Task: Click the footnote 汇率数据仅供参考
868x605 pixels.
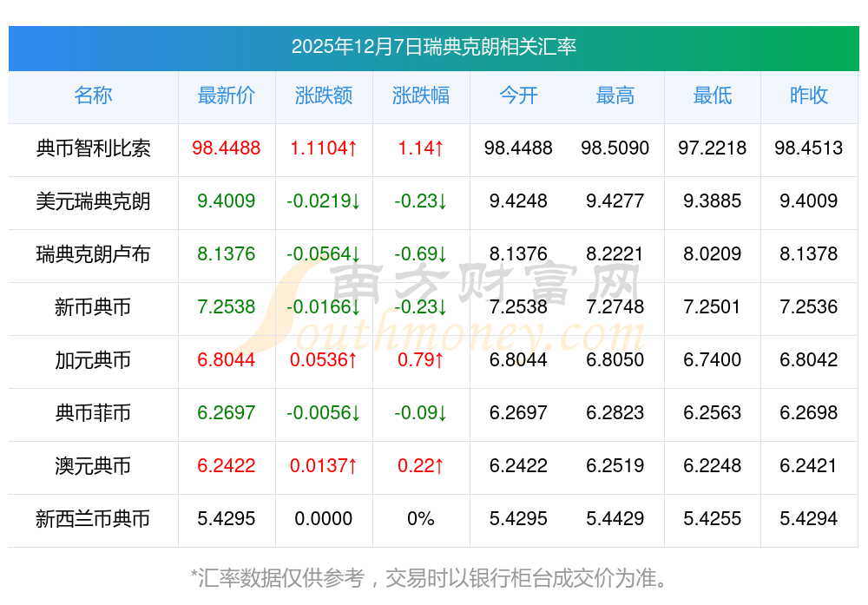Action: 281,578
